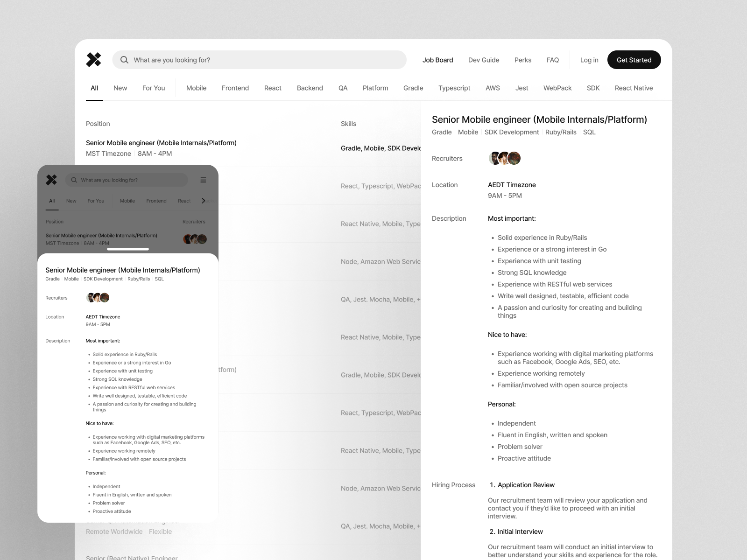Viewport: 747px width, 560px height.
Task: Click the magnifier icon in the main search bar
Action: (x=125, y=60)
